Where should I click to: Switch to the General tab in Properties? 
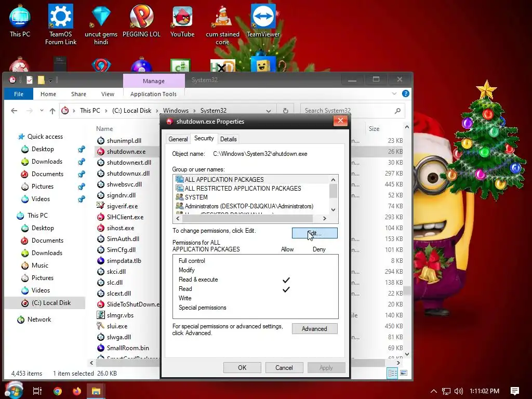pyautogui.click(x=178, y=139)
